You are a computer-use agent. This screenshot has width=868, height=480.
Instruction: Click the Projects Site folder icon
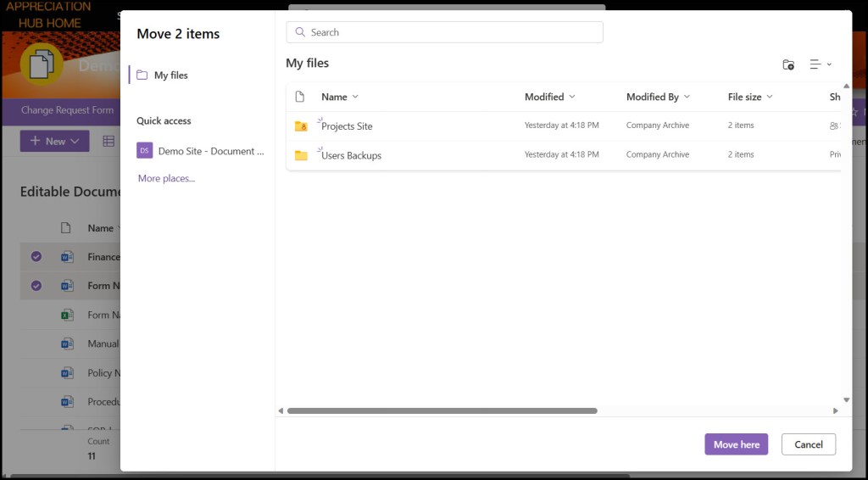click(301, 126)
